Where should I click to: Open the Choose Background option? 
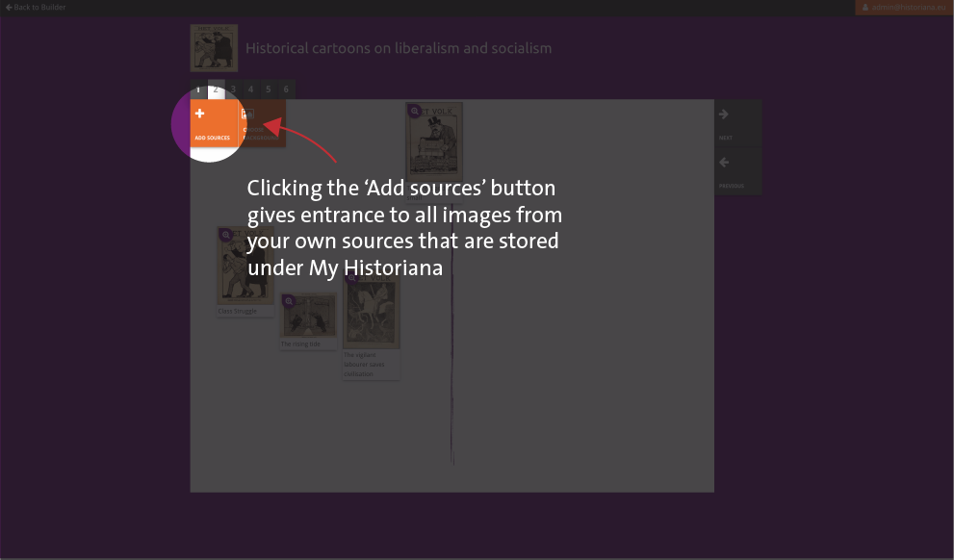(261, 123)
